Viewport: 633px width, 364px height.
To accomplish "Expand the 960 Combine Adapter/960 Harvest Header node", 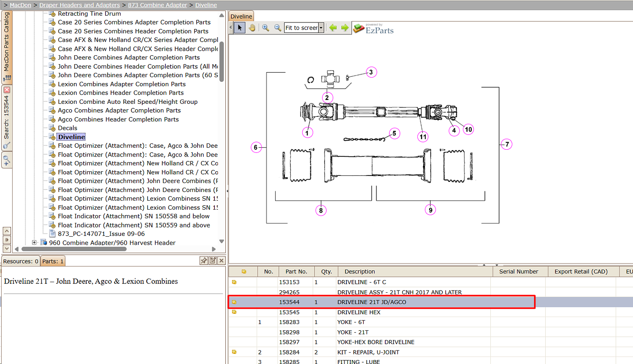I will 34,243.
